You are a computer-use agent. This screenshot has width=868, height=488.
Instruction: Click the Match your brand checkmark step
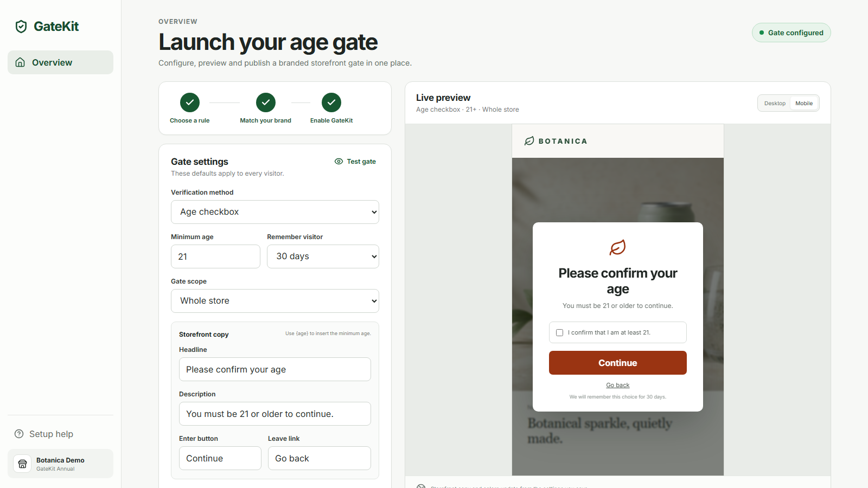(266, 102)
